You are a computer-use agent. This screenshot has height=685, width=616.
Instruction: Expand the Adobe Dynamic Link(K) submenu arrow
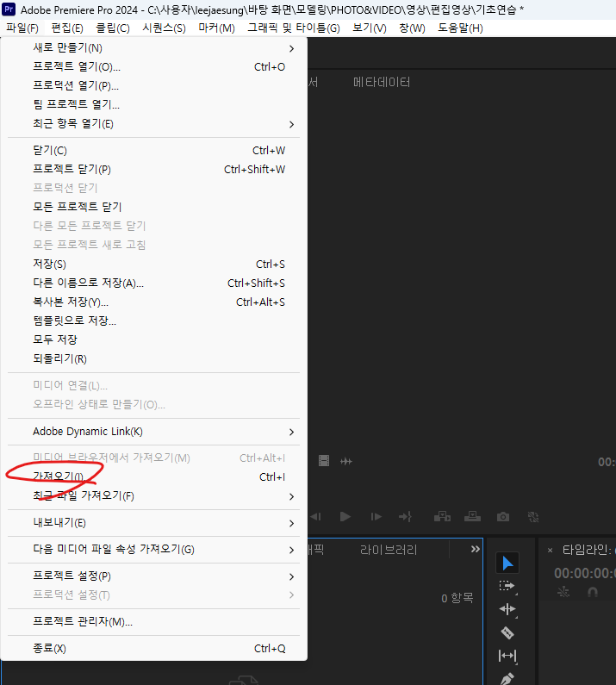point(291,432)
